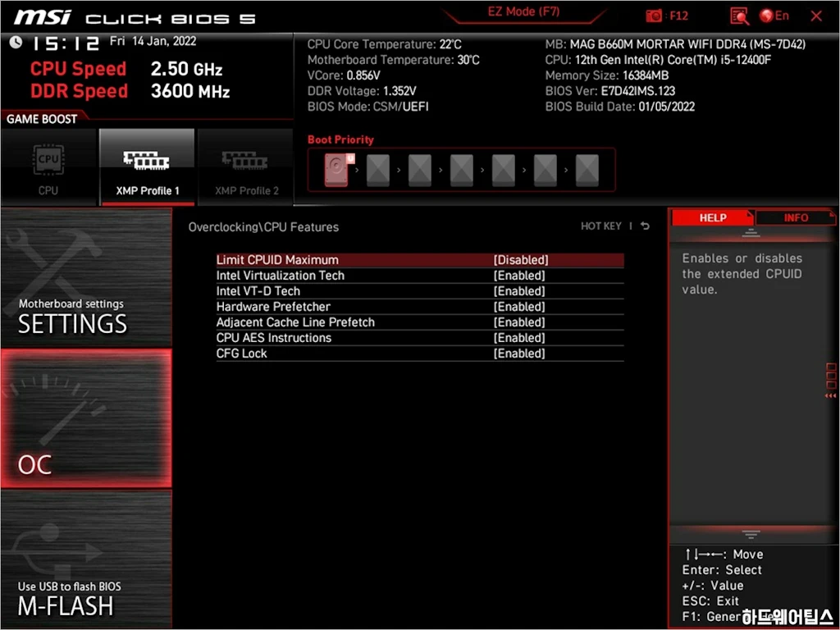Click the clock icon beside the time

(x=16, y=43)
